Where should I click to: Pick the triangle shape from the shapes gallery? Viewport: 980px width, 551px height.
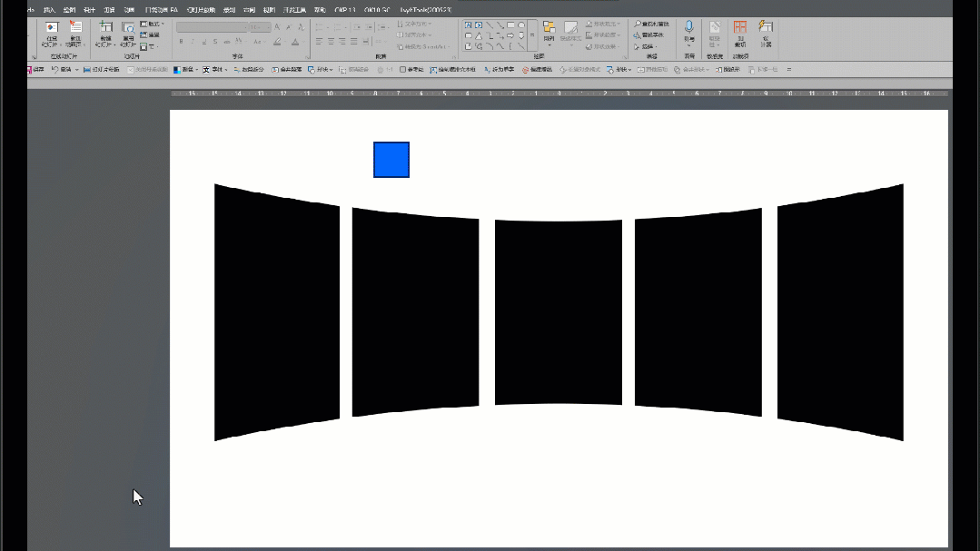pyautogui.click(x=479, y=35)
